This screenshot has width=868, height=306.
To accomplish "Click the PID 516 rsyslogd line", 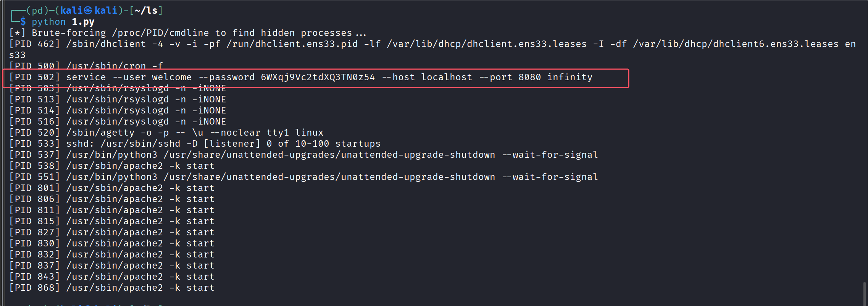I will (118, 121).
